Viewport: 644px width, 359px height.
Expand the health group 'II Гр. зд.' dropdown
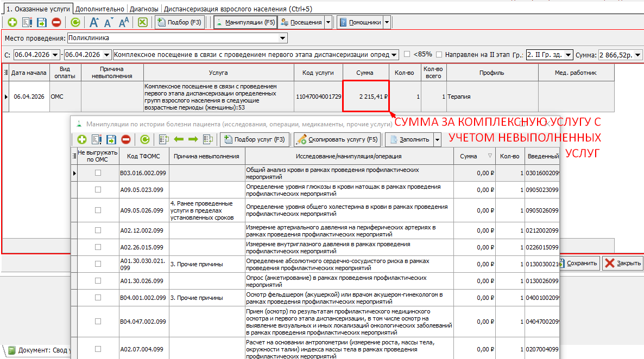(568, 55)
